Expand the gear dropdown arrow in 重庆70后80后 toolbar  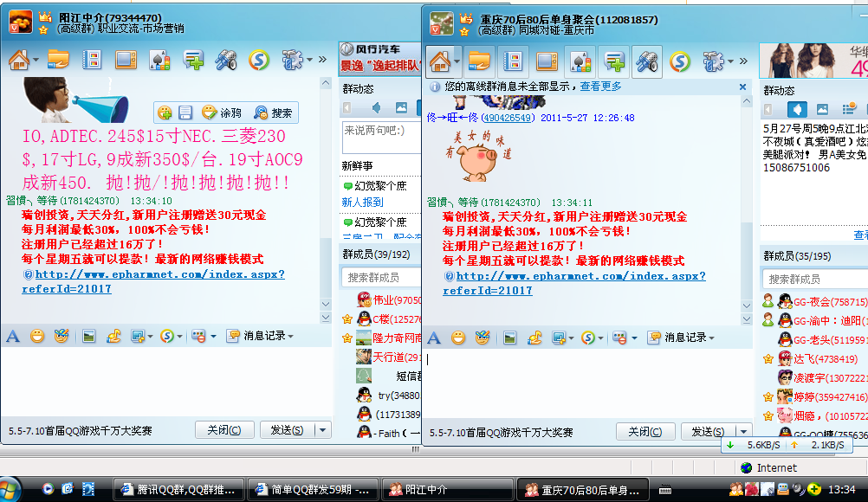pos(731,61)
